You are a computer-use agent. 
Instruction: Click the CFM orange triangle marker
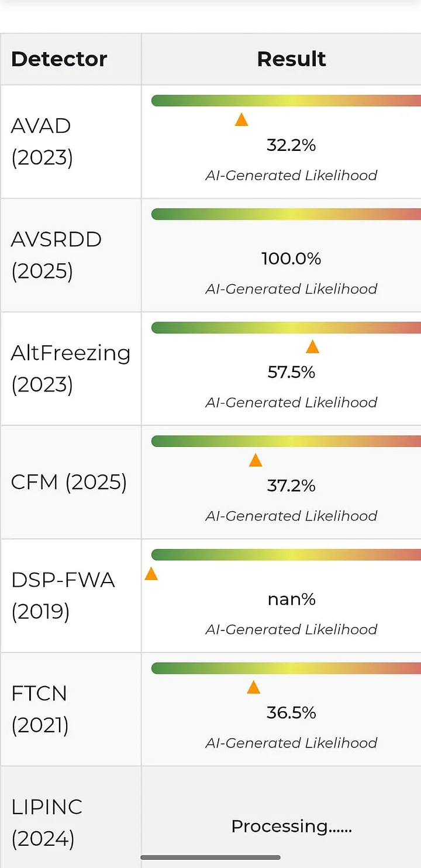tap(256, 460)
